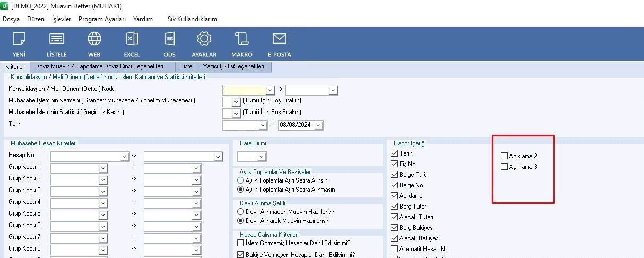Image resolution: width=644 pixels, height=258 pixels.
Task: Select Aylık Toplamlar Ayrı Satıra Alınsın option
Action: (241, 180)
